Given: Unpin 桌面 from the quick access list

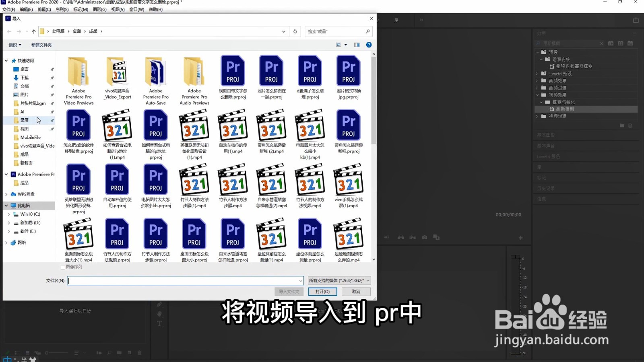Looking at the screenshot, I should coord(52,69).
